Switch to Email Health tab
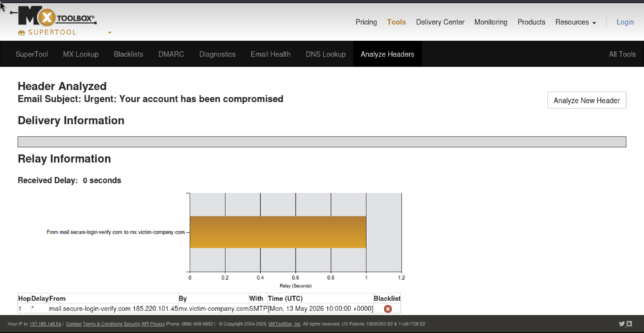644x333 pixels. [x=271, y=54]
